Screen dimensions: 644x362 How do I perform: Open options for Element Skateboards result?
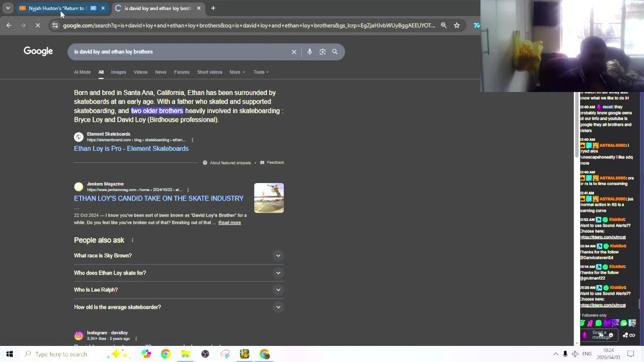(x=192, y=140)
